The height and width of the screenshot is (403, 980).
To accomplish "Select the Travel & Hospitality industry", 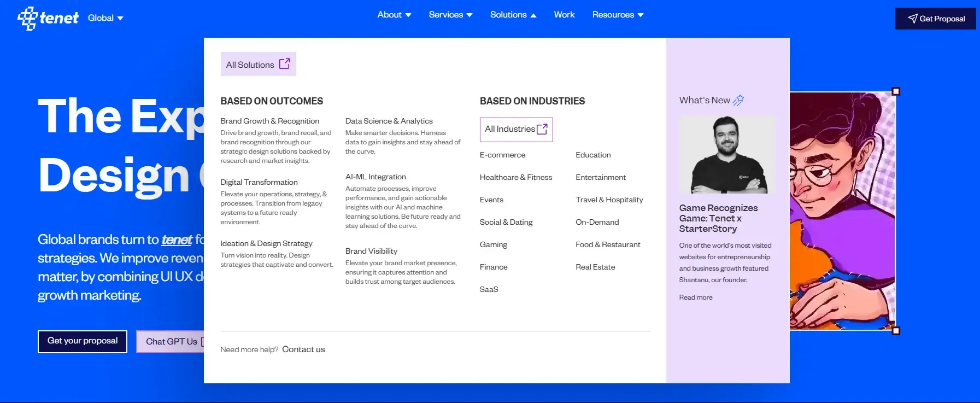I will coord(609,200).
